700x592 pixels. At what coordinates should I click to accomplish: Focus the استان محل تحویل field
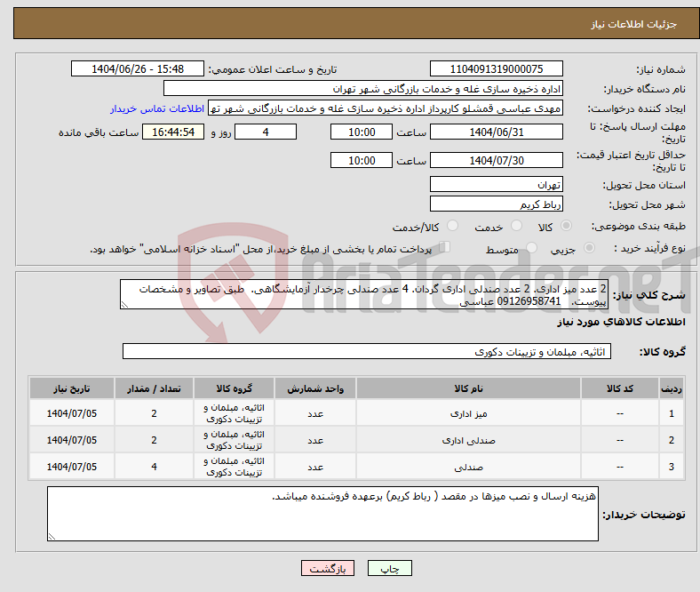(x=496, y=184)
